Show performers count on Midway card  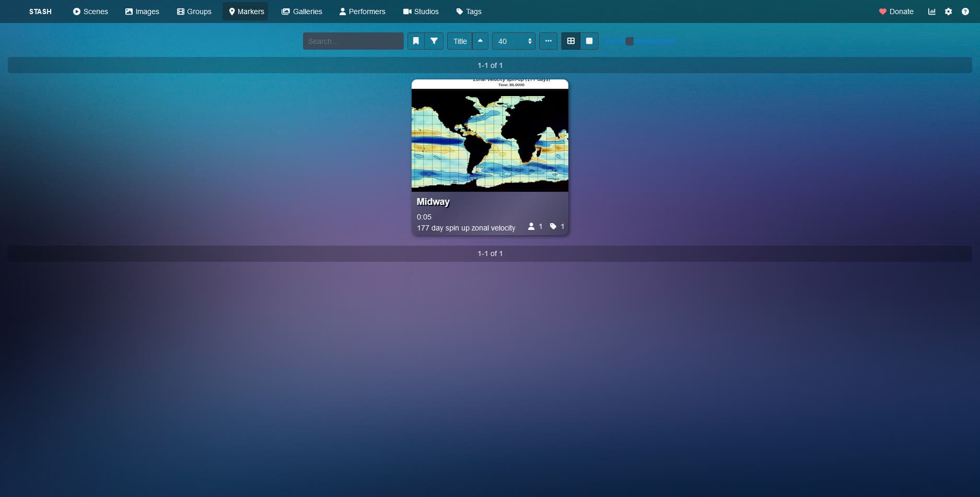(x=535, y=226)
